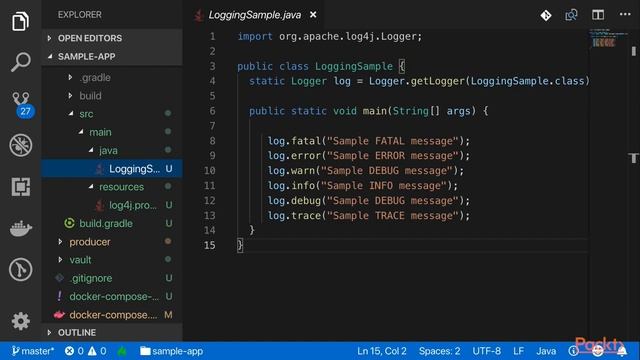Click the import org.apache.log4j.Logger line

pos(329,36)
